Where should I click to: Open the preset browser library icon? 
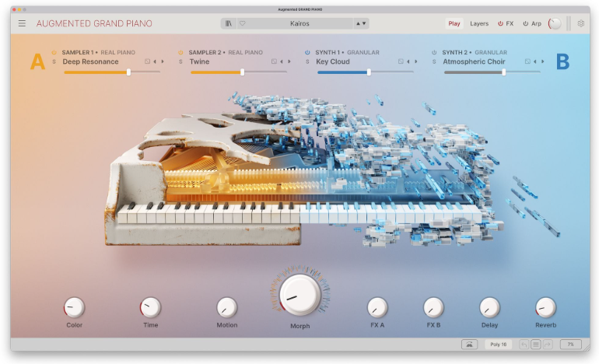tap(229, 23)
